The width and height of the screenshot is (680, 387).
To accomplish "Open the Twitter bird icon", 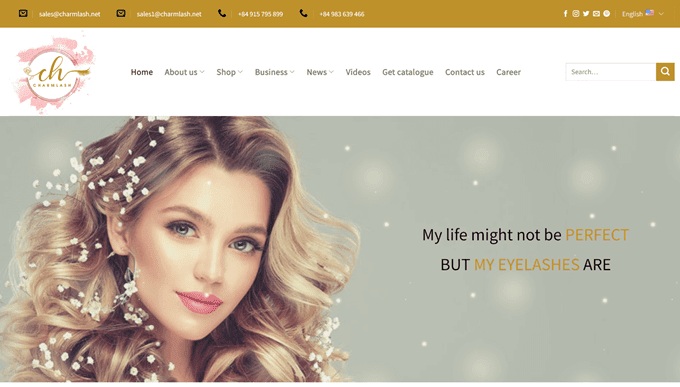I will 586,13.
